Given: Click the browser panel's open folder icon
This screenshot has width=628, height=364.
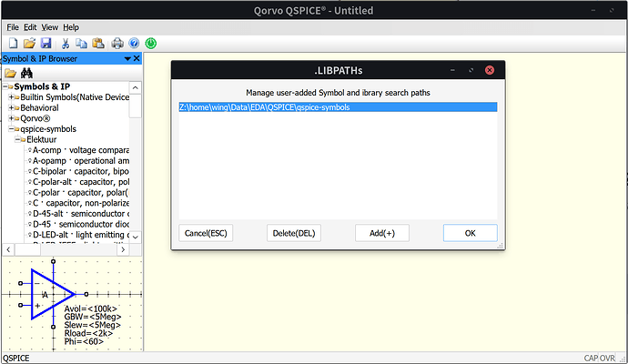Looking at the screenshot, I should point(10,74).
